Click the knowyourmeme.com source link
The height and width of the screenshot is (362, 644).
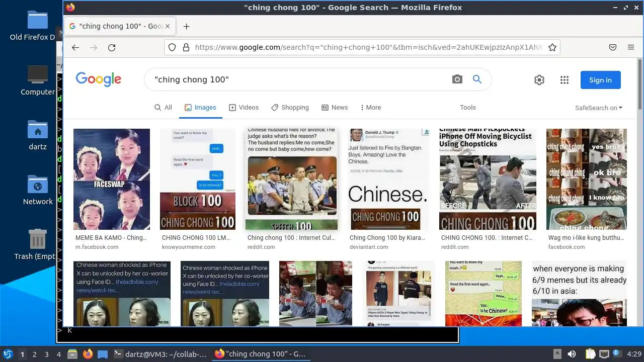pyautogui.click(x=188, y=247)
